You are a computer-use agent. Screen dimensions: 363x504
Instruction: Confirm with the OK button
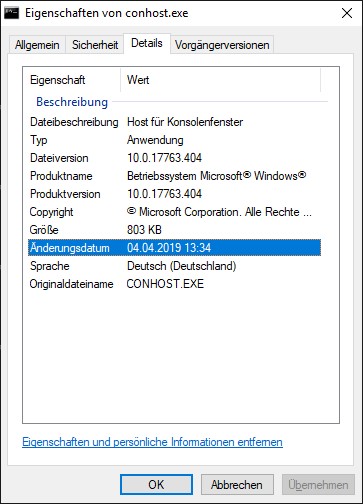coord(156,485)
